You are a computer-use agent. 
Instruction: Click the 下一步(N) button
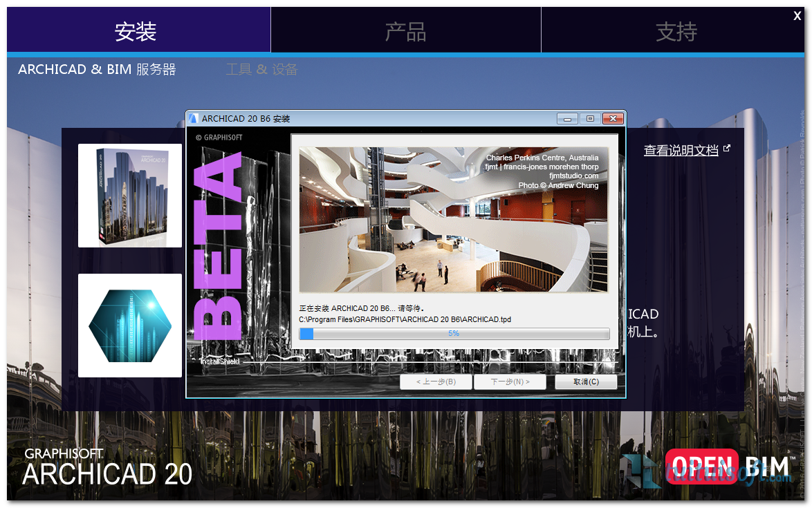click(510, 382)
